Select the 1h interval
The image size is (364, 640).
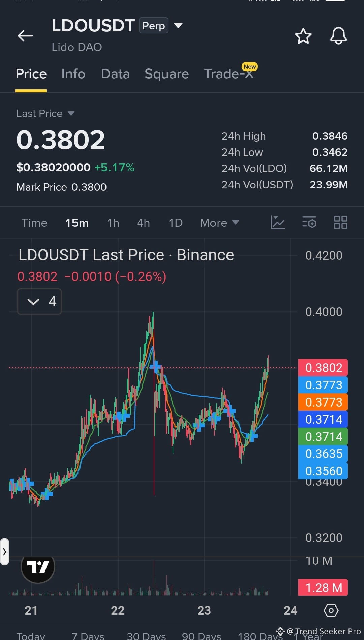(113, 223)
